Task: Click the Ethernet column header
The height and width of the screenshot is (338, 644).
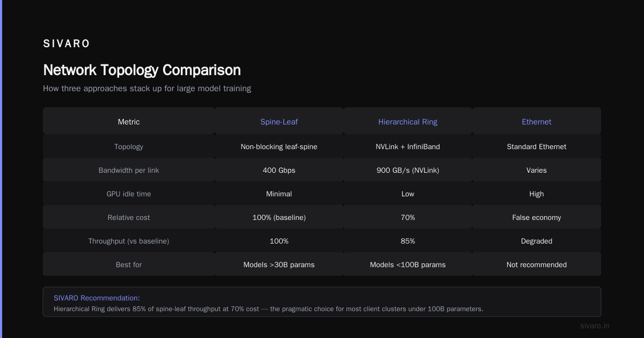Action: 537,122
